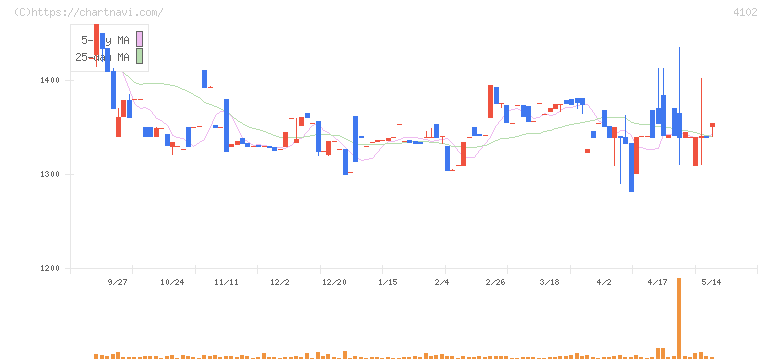Viewport: 772px width, 361px height.
Task: Select the 12/2 date axis label
Action: point(280,282)
